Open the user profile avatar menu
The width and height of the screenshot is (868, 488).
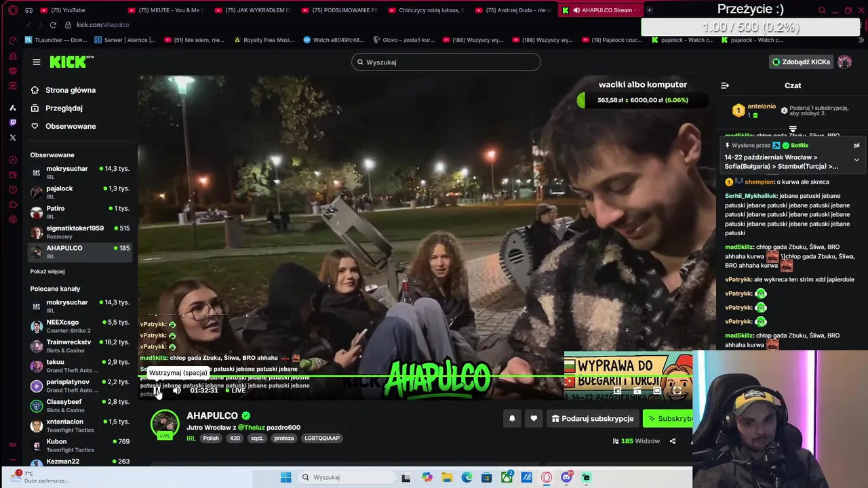click(x=844, y=62)
